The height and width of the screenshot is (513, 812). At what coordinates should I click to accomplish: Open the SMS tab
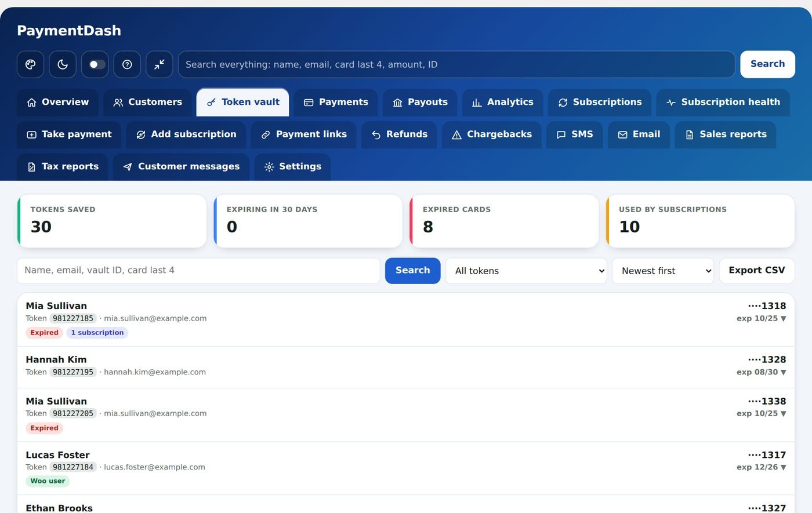coord(574,134)
